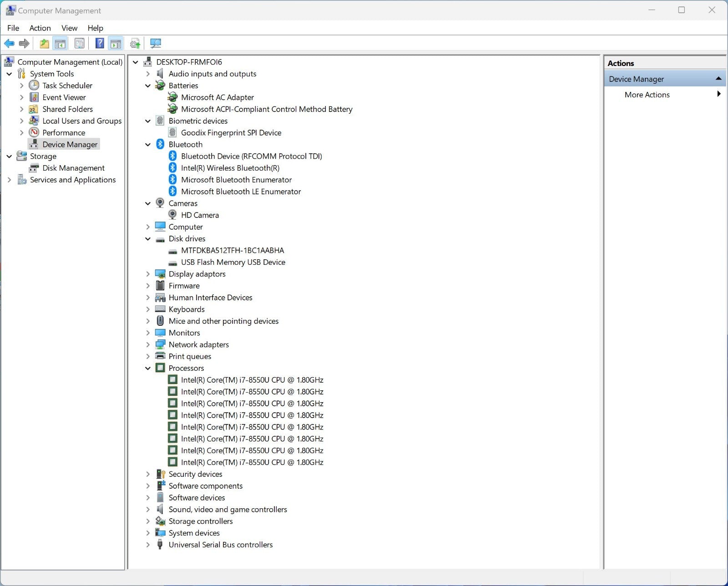This screenshot has height=586, width=728.
Task: Click the Forward arrow in the toolbar
Action: pos(24,44)
